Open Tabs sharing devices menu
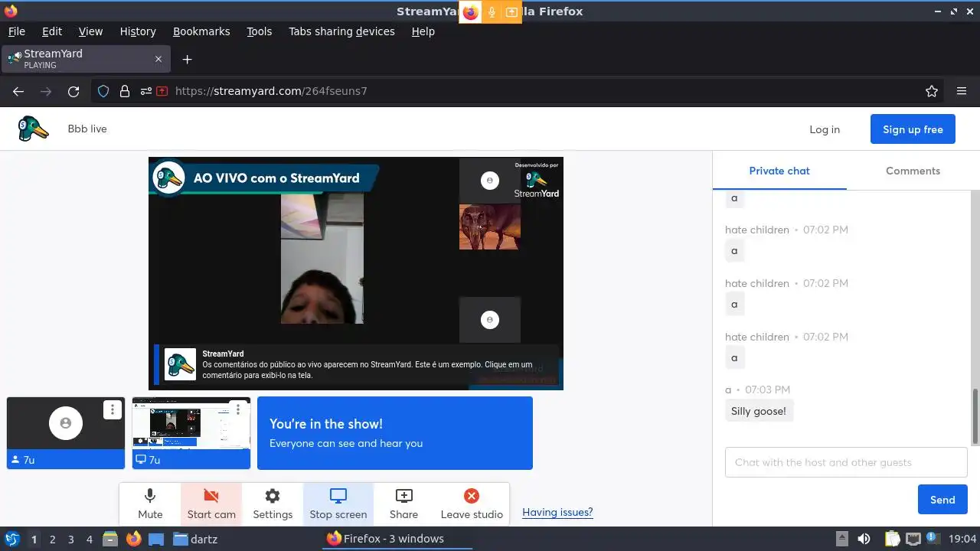This screenshot has width=980, height=551. [x=341, y=31]
